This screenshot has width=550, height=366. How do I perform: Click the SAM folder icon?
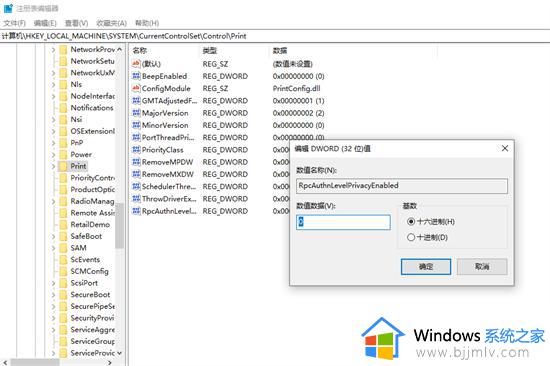pyautogui.click(x=63, y=248)
